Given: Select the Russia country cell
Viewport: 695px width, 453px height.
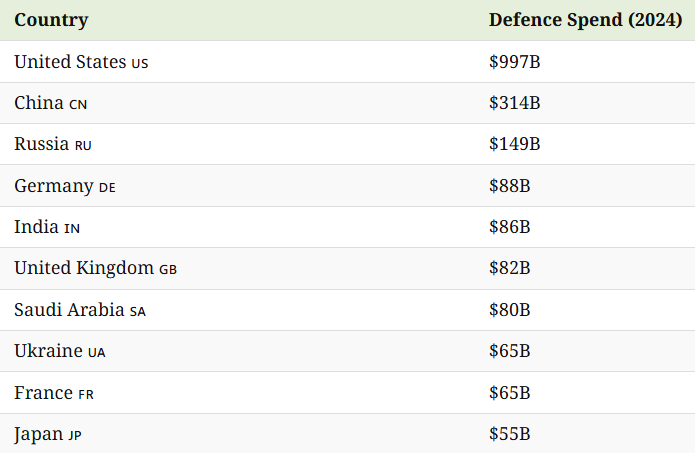Looking at the screenshot, I should [53, 144].
